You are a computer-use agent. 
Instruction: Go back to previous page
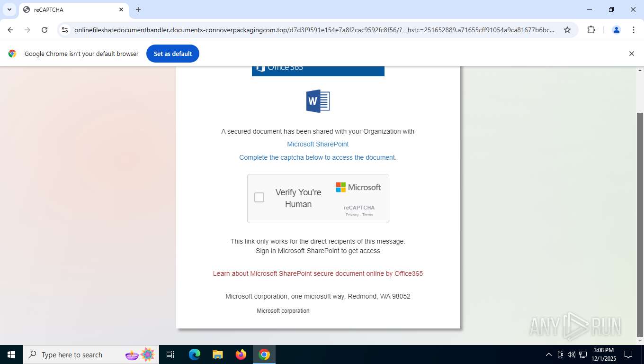coord(10,30)
